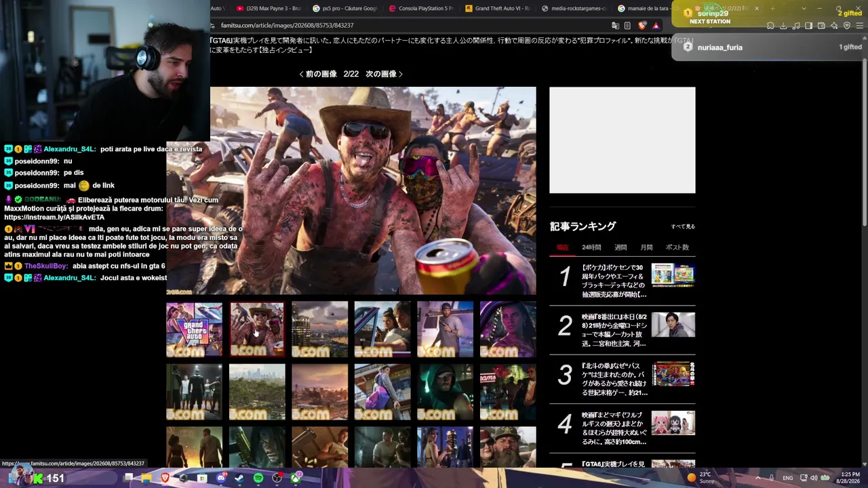Image resolution: width=868 pixels, height=488 pixels.
Task: Toggle reader mode icon in address bar
Action: click(x=627, y=26)
